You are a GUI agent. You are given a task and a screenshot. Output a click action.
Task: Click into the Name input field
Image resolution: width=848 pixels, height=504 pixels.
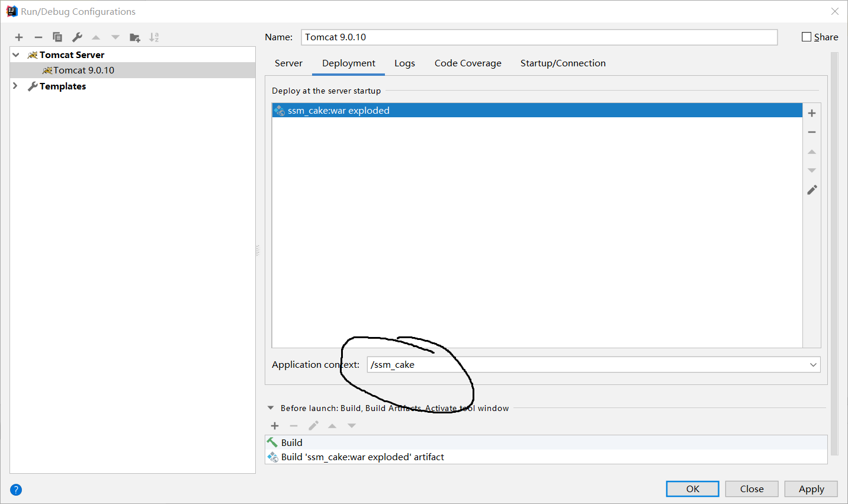[539, 37]
